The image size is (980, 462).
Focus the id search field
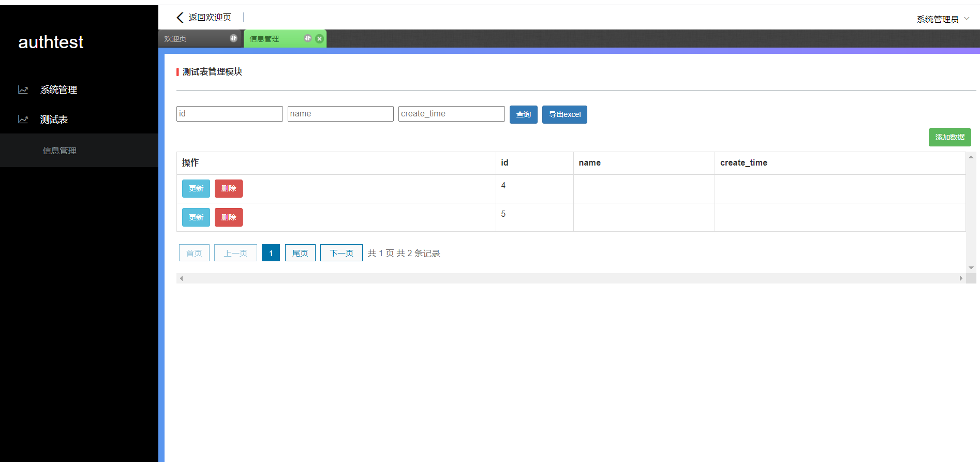pyautogui.click(x=230, y=114)
